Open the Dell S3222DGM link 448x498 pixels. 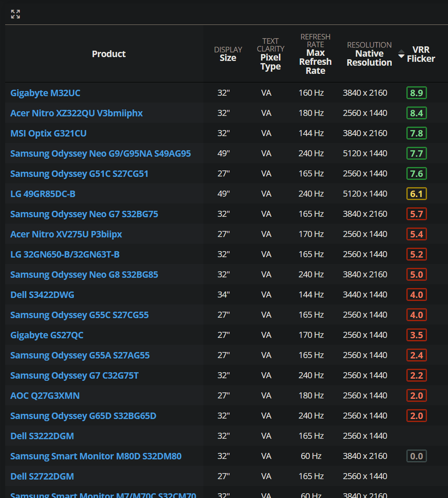coord(42,436)
